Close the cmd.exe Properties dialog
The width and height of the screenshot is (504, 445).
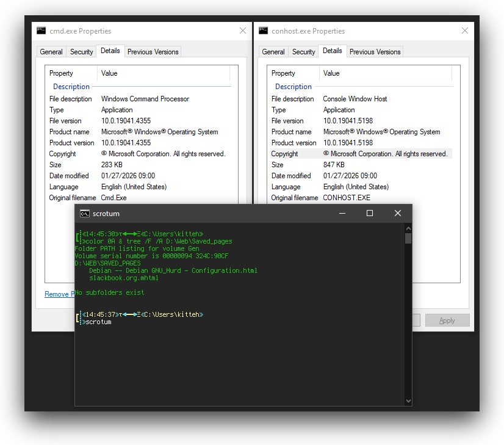click(x=243, y=31)
